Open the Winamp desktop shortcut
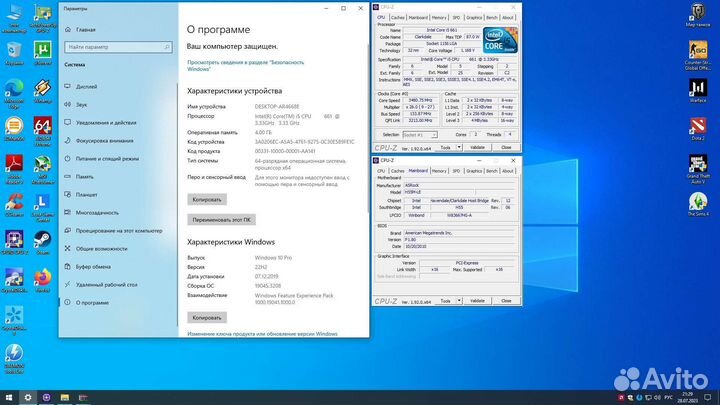Screen dimensions: 720x405 pyautogui.click(x=43, y=90)
